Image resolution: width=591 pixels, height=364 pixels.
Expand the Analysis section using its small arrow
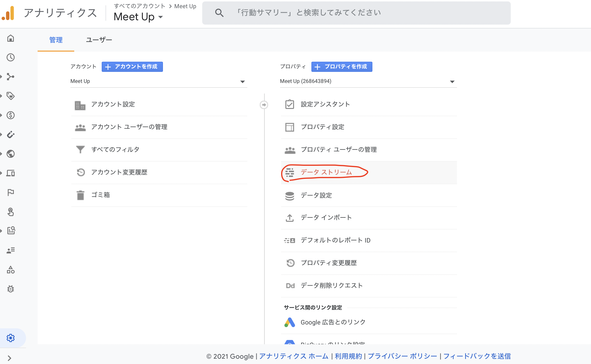point(1,231)
